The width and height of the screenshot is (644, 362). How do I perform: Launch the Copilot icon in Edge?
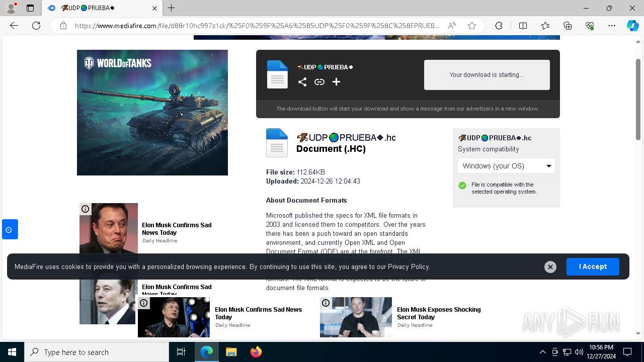click(632, 26)
